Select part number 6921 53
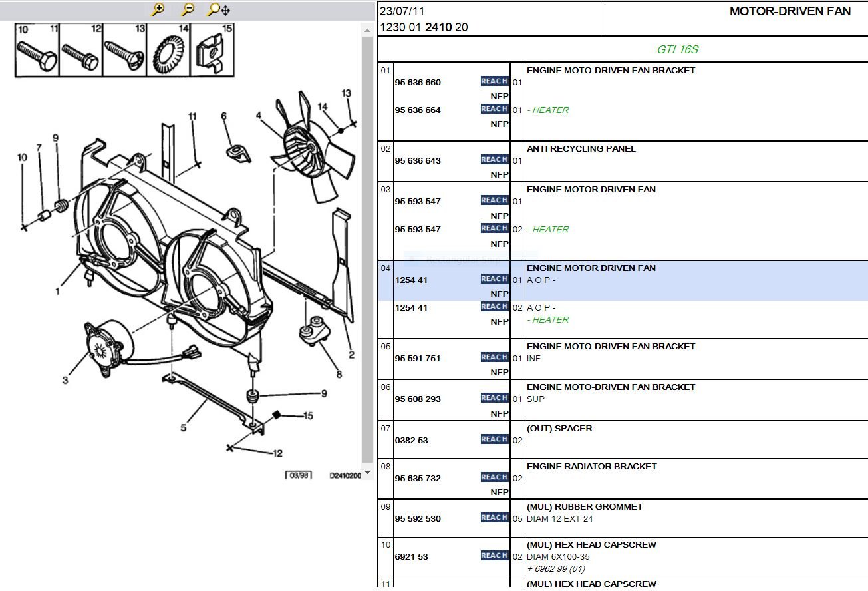The height and width of the screenshot is (591, 868). click(x=412, y=557)
